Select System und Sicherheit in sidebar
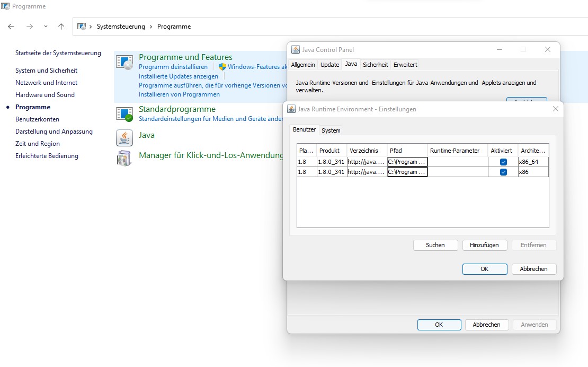Image resolution: width=588 pixels, height=367 pixels. coord(46,71)
